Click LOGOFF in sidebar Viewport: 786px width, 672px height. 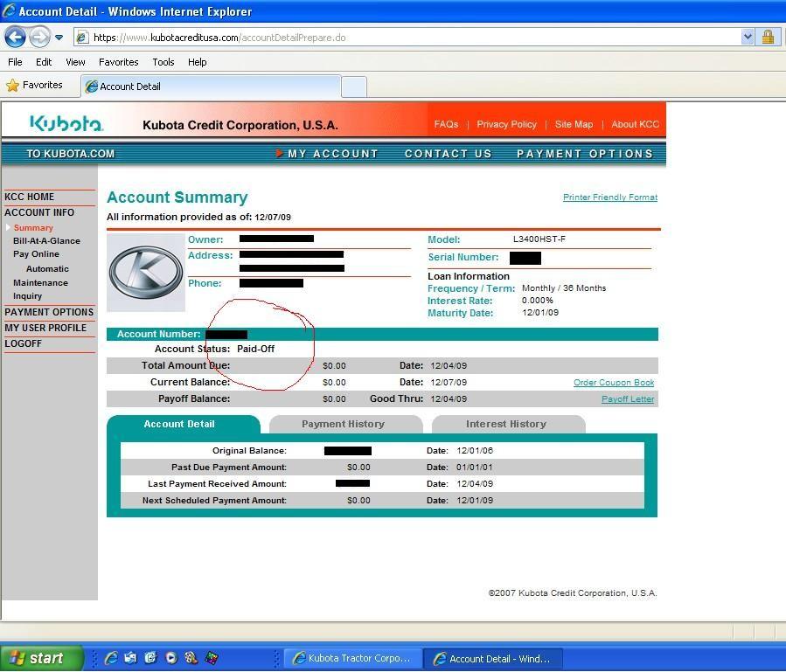(x=23, y=343)
